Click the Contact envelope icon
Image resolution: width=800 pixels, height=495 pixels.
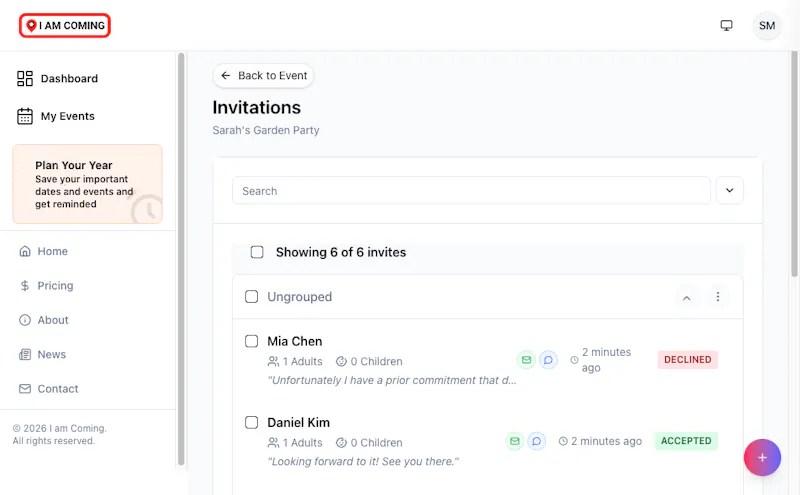coord(24,388)
